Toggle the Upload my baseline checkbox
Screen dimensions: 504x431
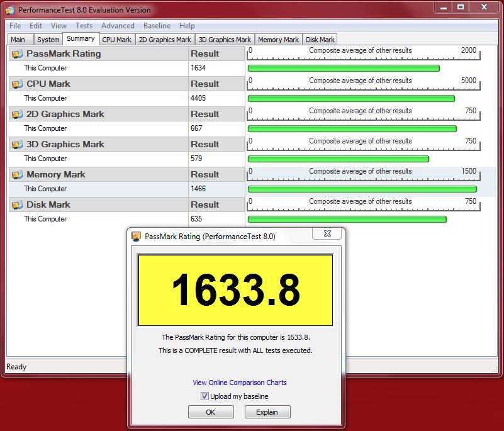click(204, 396)
